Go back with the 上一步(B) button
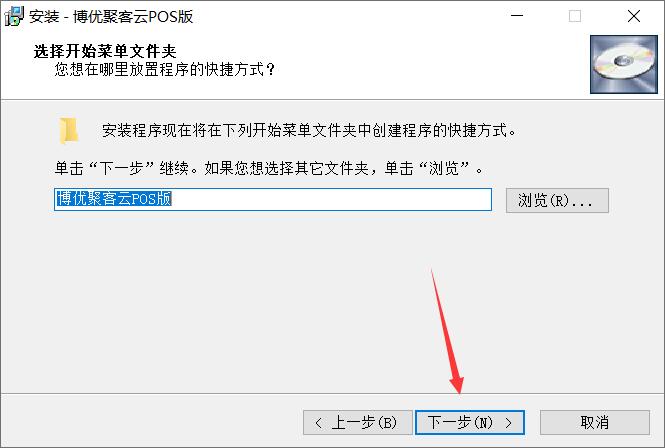Screen dimensions: 665x448 pyautogui.click(x=358, y=423)
